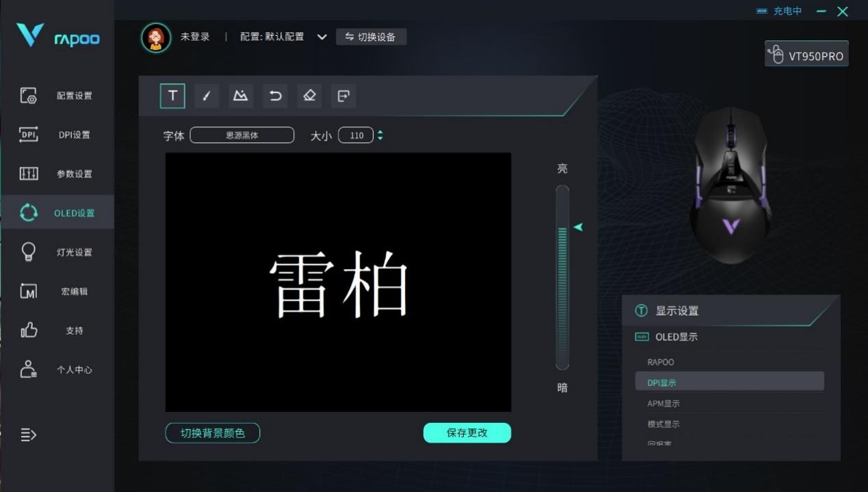Click the brightness slider track
The width and height of the screenshot is (868, 492).
[x=562, y=277]
